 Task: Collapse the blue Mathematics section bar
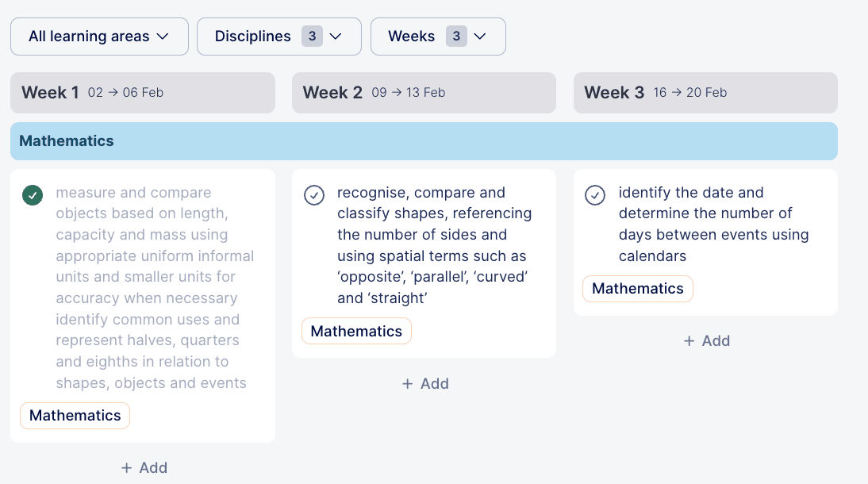click(424, 141)
